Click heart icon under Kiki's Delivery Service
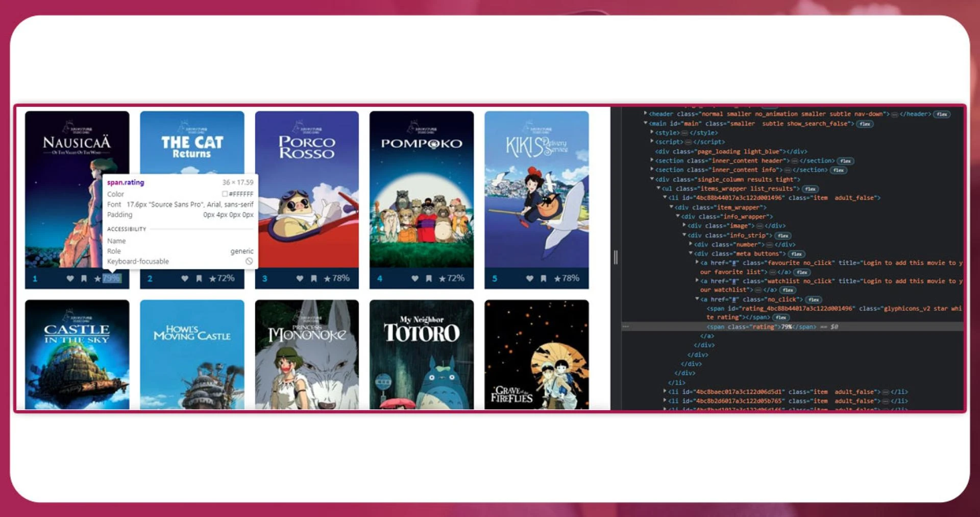The image size is (980, 517). (529, 278)
